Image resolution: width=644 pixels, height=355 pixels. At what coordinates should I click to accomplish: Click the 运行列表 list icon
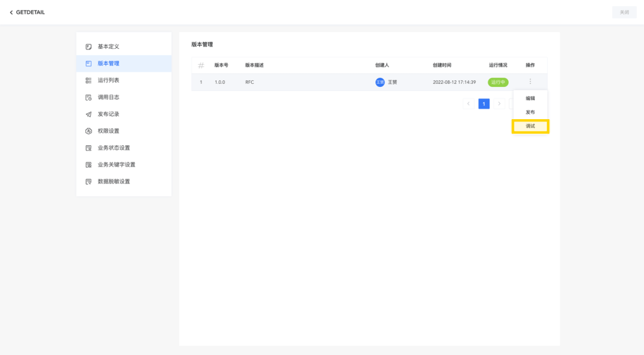point(88,80)
